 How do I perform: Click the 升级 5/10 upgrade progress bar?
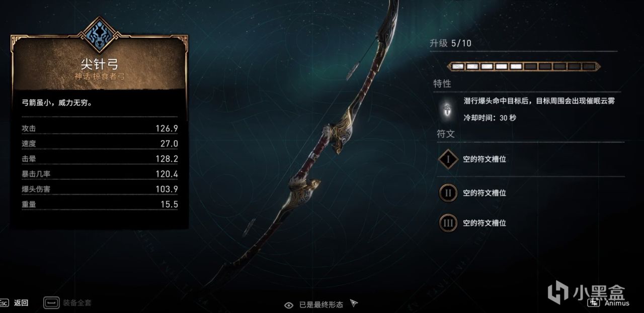524,66
